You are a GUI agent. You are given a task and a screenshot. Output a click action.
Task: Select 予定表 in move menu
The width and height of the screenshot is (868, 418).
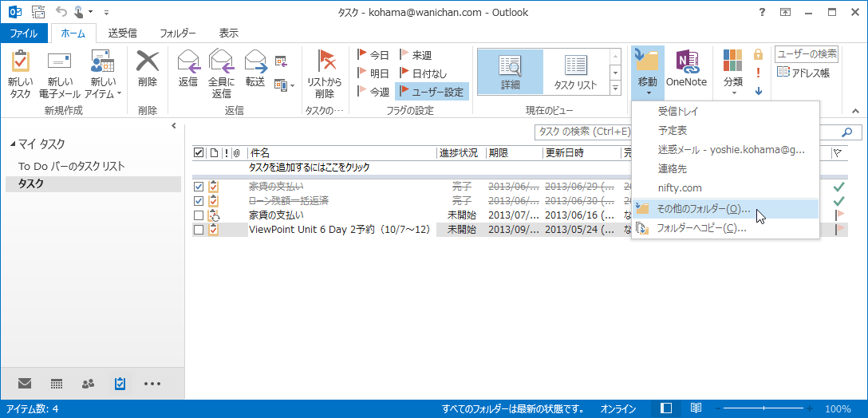tap(725, 131)
